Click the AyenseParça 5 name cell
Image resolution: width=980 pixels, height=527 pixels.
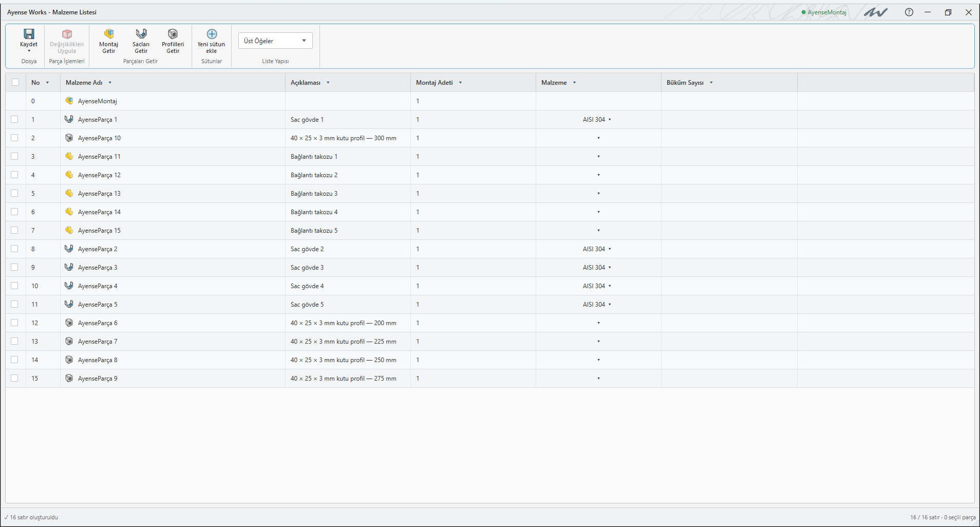[173, 305]
